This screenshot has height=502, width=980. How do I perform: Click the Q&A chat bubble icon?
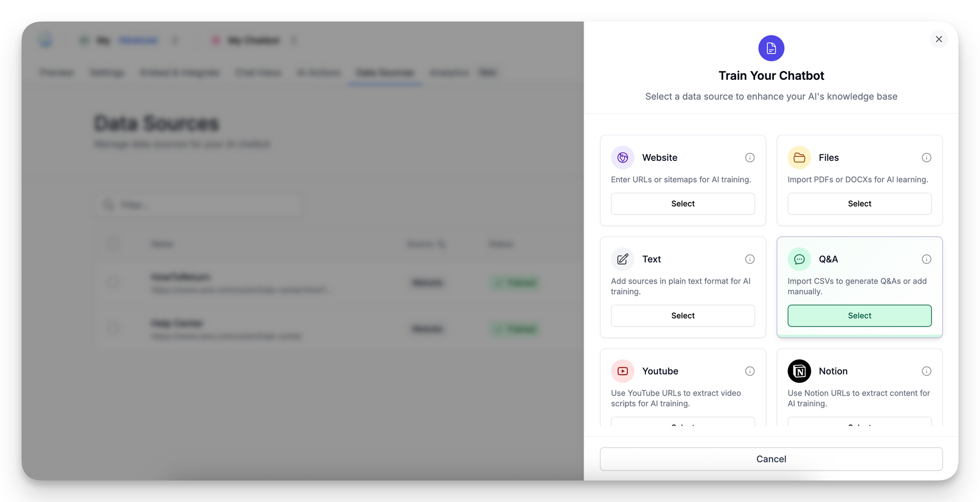[799, 259]
